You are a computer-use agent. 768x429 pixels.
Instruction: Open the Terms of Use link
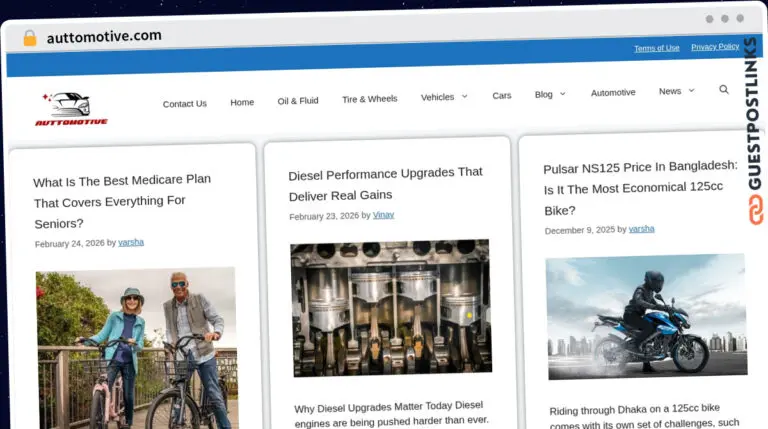(x=656, y=48)
